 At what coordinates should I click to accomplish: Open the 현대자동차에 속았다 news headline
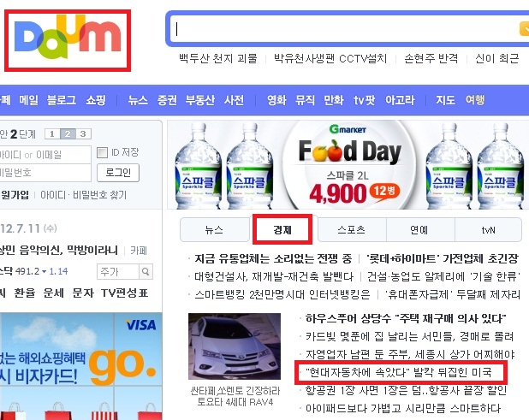click(398, 372)
